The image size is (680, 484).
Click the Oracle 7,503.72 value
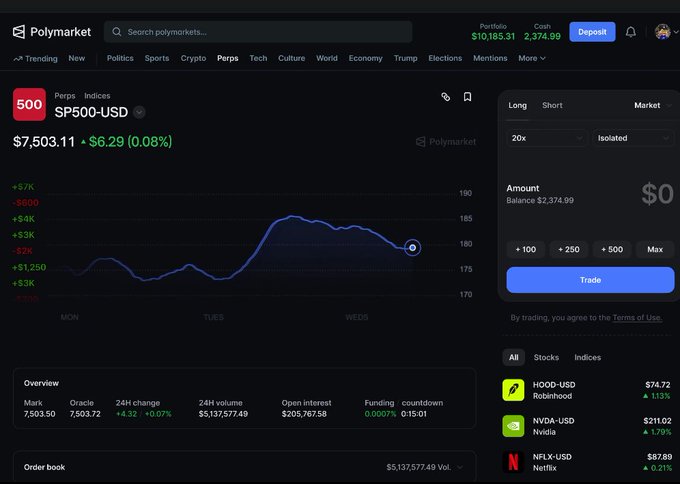coord(85,414)
